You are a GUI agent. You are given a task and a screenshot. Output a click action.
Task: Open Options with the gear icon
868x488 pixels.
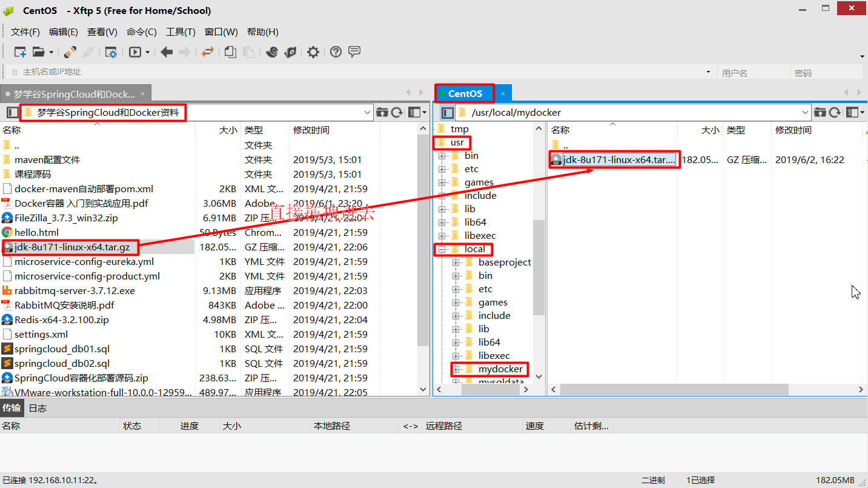[x=313, y=52]
